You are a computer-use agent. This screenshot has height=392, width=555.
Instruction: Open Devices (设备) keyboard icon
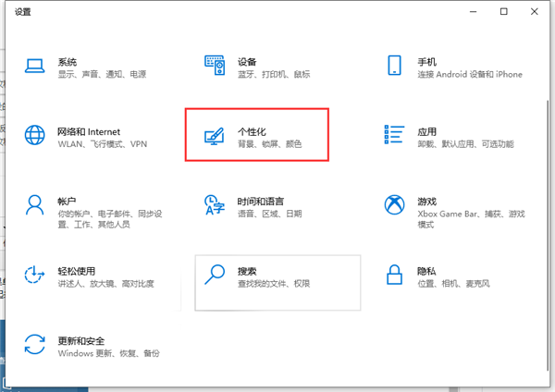tap(215, 66)
